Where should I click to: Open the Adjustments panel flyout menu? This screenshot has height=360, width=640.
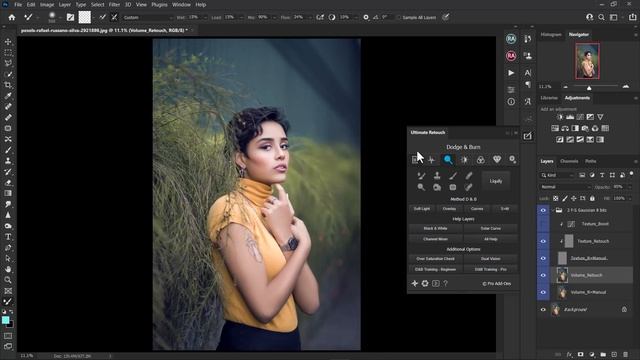tap(636, 98)
